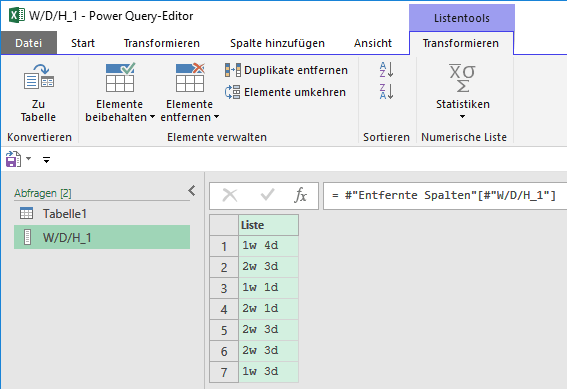Viewport: 567px width, 389px height.
Task: Click the top-left corner cell of the list grid
Action: coord(224,225)
